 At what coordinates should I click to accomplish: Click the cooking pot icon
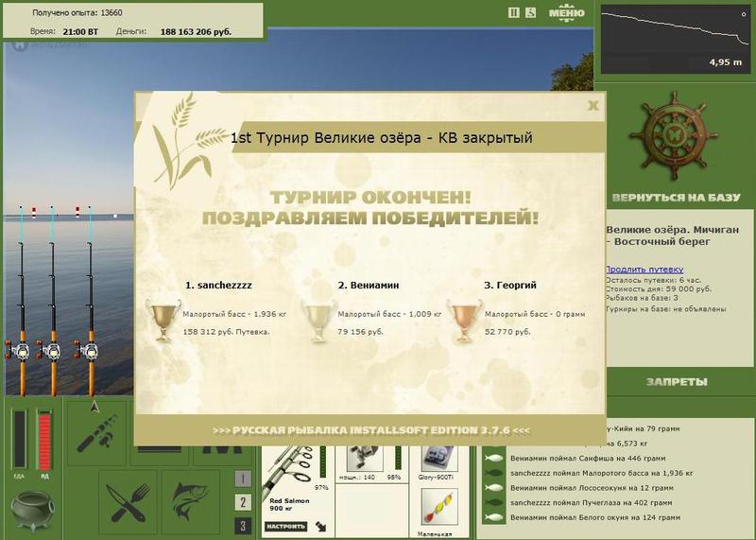point(32,511)
